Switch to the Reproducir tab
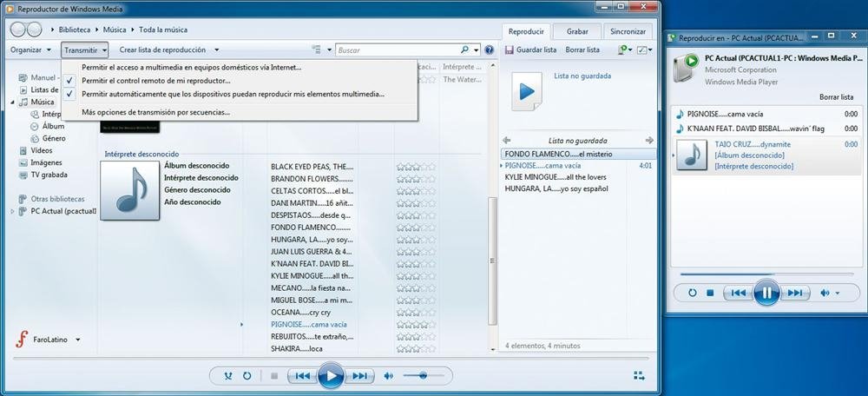 (527, 31)
